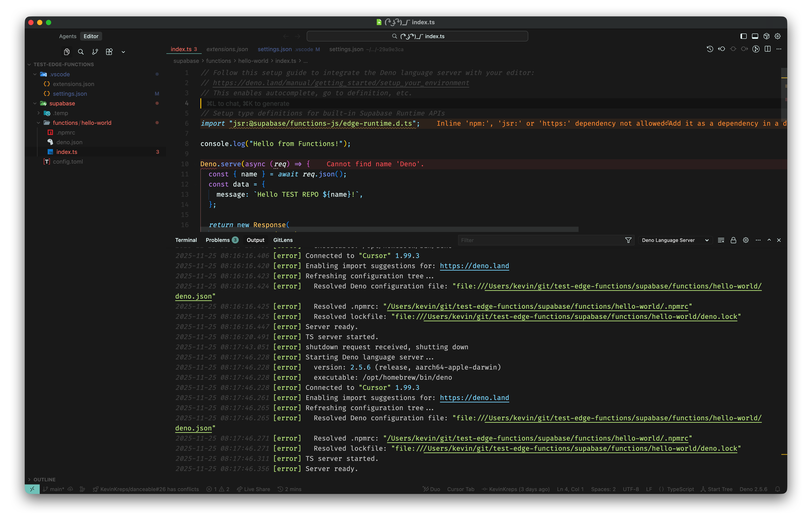The height and width of the screenshot is (527, 812).
Task: Click the split editor icon
Action: 768,49
